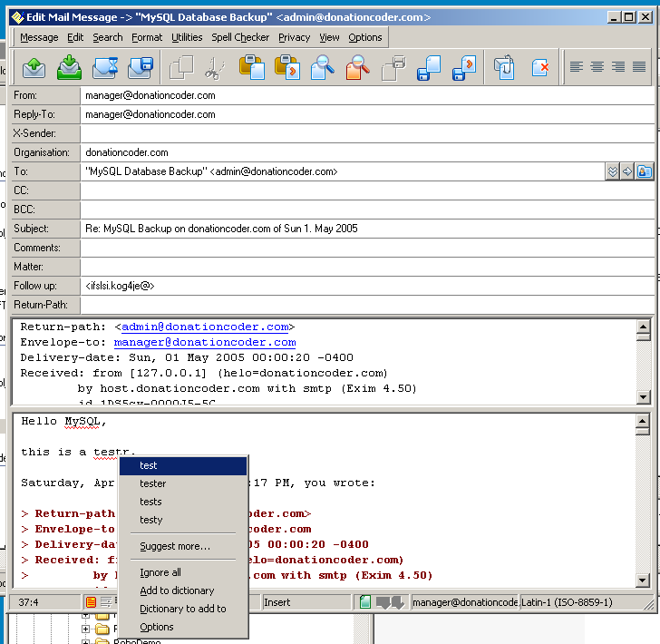Viewport: 660px width, 644px height.
Task: Select 'Suggest more...' in the context menu
Action: pos(183,546)
